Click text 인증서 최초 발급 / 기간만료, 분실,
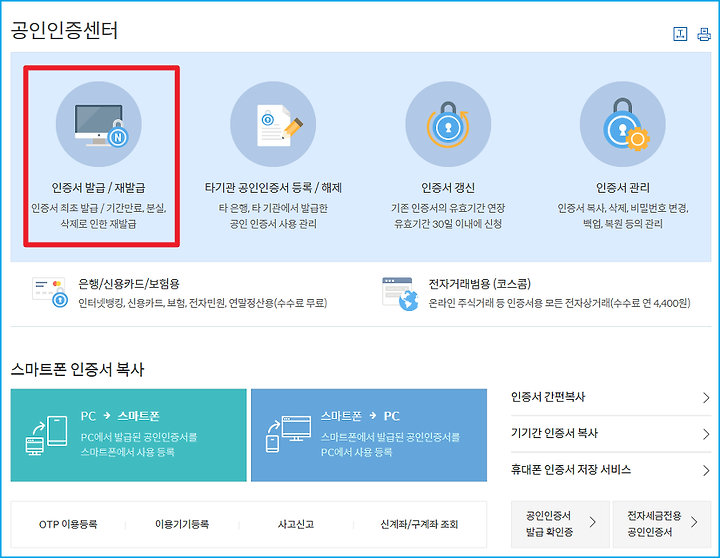Viewport: 720px width, 558px height. tap(99, 209)
